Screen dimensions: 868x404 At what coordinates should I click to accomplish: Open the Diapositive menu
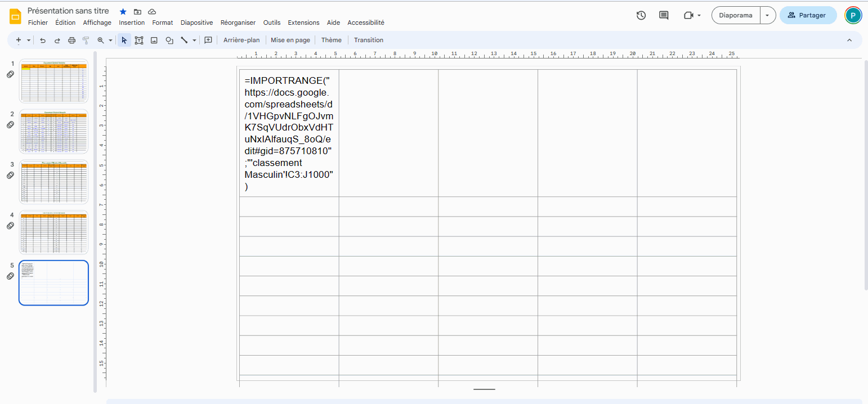196,23
